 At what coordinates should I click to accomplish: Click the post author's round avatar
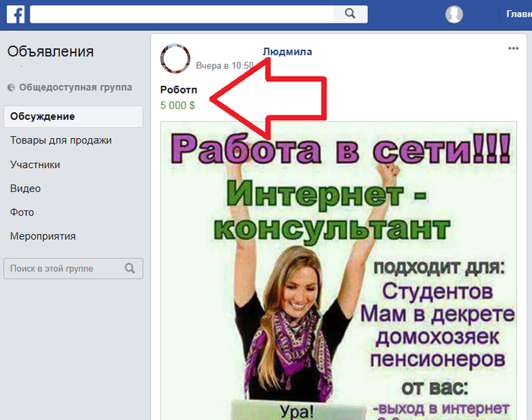click(176, 58)
